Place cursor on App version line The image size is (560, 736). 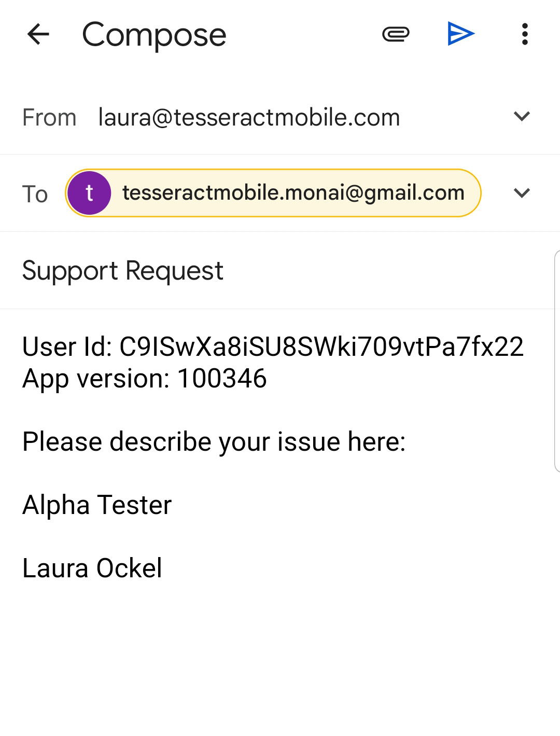coord(145,379)
